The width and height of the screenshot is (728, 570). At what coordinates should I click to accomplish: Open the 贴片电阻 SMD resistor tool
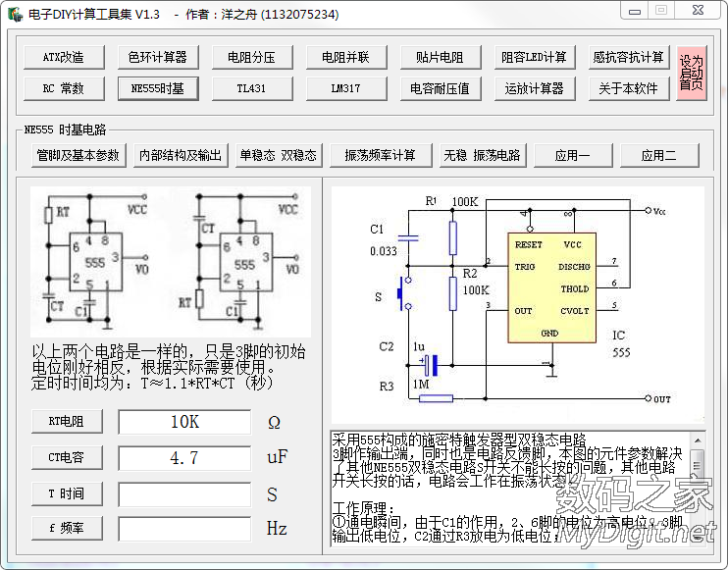[441, 57]
